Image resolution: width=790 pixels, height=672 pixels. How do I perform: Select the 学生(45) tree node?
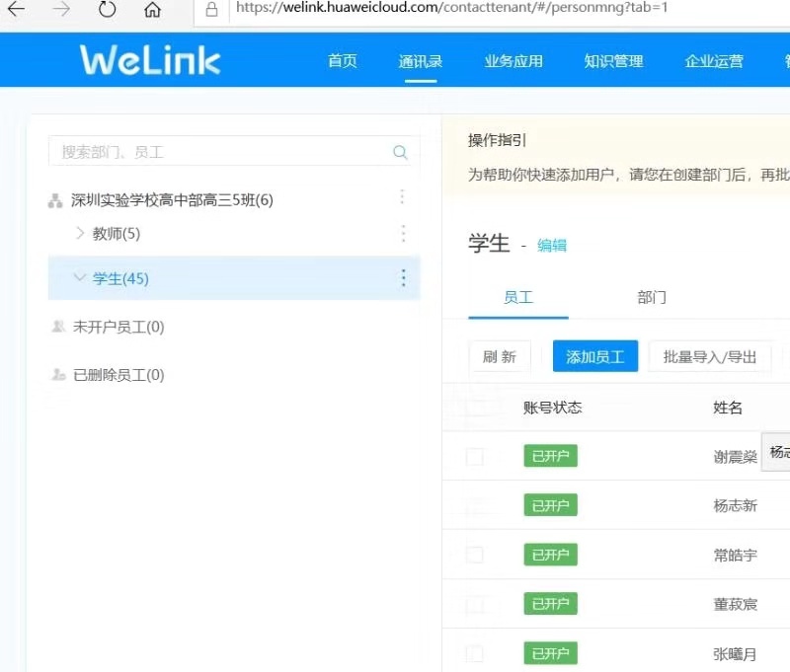click(x=234, y=278)
